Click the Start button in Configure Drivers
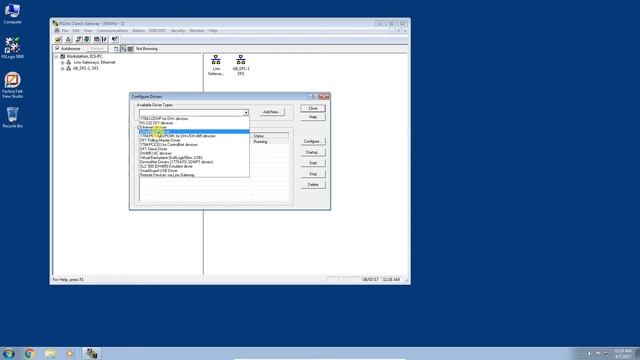Image resolution: width=640 pixels, height=360 pixels. (x=313, y=163)
